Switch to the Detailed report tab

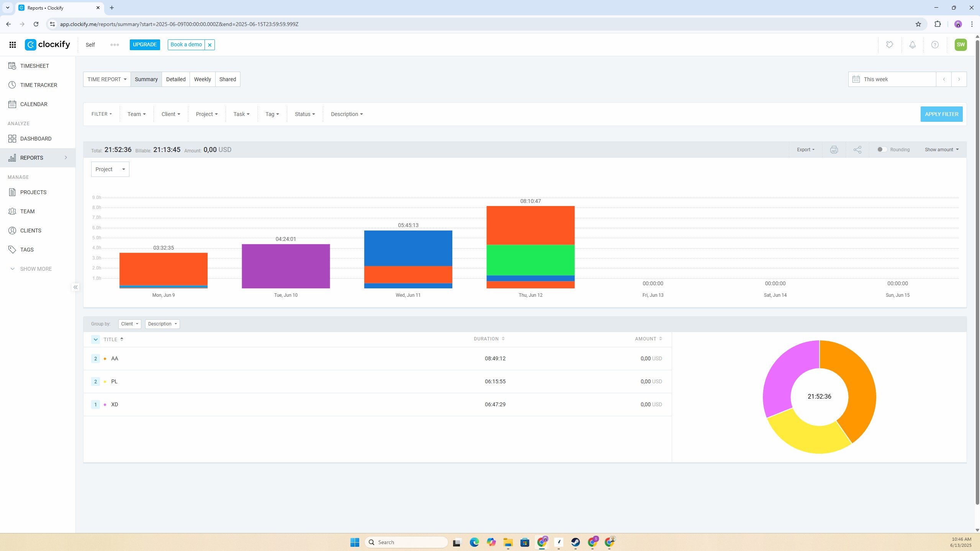point(175,79)
